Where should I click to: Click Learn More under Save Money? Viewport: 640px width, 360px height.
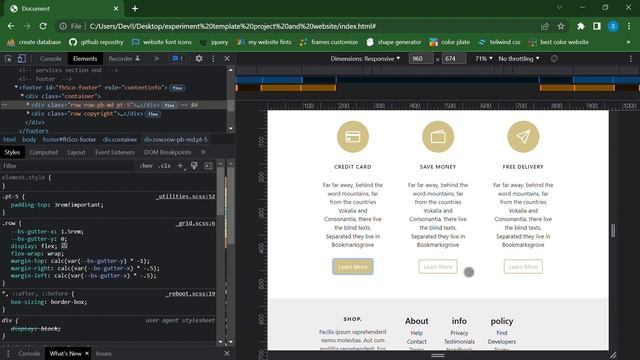[x=438, y=267]
